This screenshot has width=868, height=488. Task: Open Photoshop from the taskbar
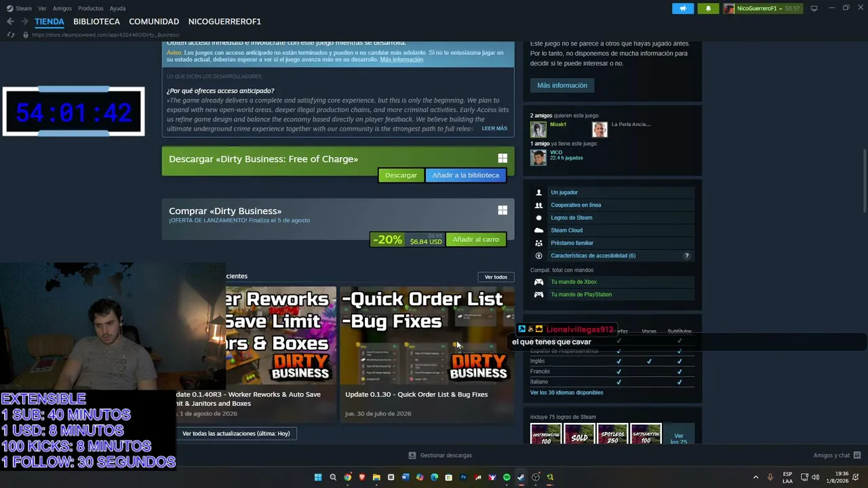pyautogui.click(x=463, y=477)
